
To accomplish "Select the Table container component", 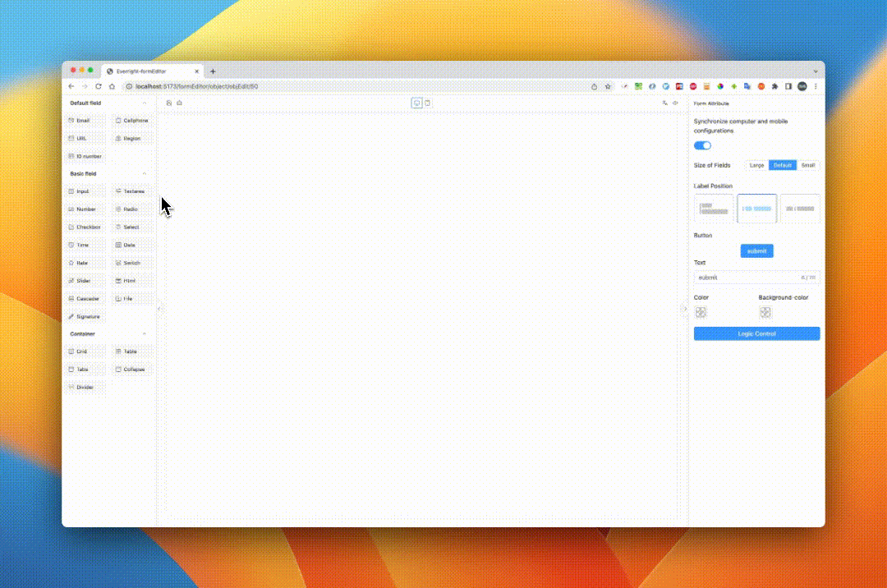I will pyautogui.click(x=132, y=351).
